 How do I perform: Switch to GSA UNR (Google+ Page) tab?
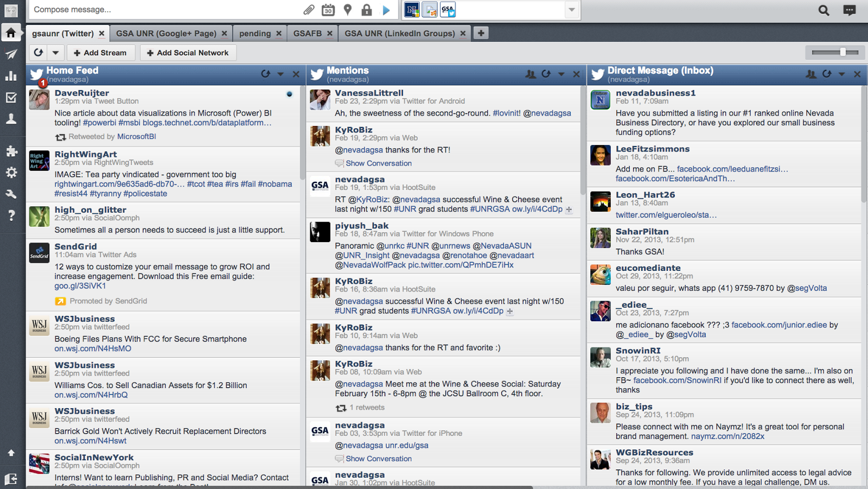[x=166, y=33]
